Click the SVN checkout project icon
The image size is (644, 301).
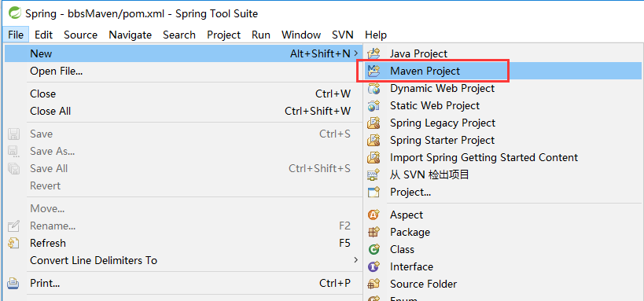pos(374,175)
